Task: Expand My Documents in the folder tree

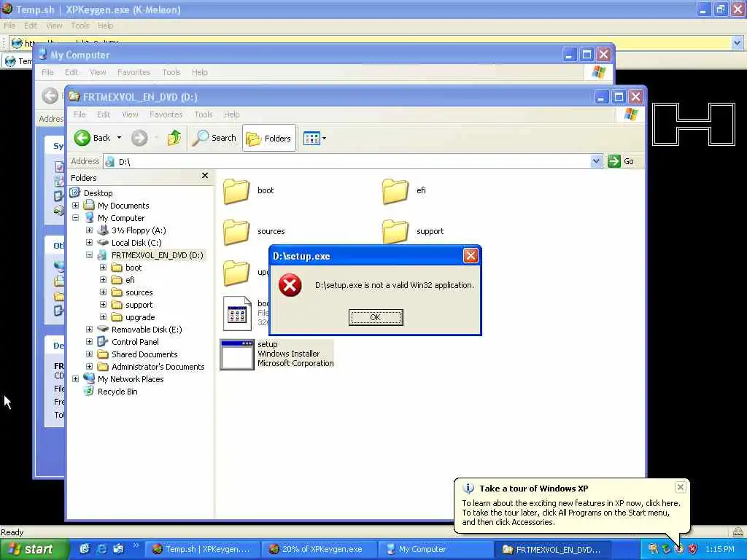Action: [75, 205]
